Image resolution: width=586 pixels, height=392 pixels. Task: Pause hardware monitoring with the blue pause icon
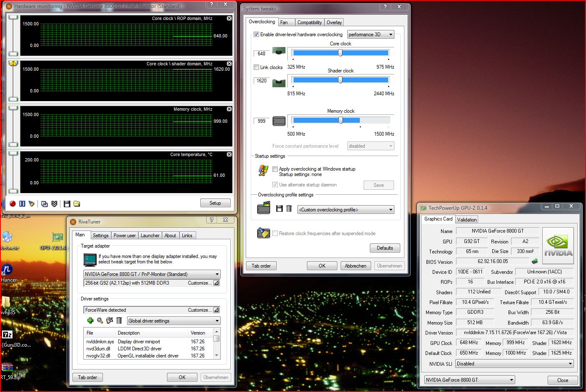coord(22,203)
